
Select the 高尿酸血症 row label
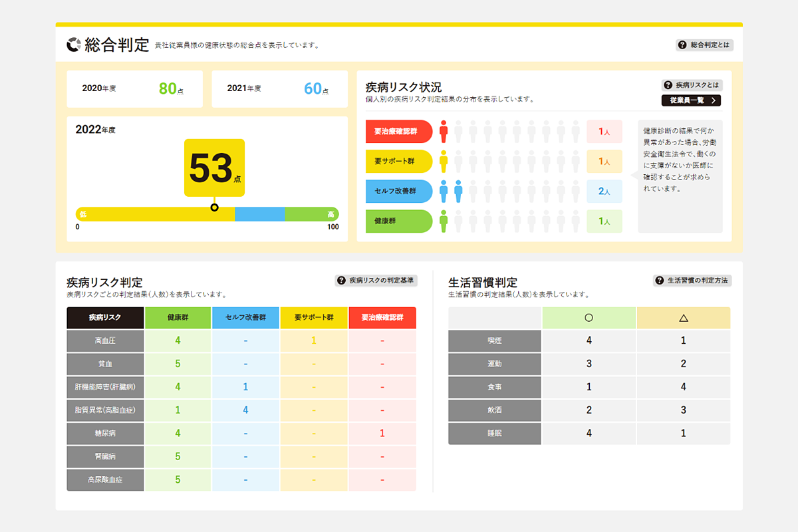(x=106, y=479)
